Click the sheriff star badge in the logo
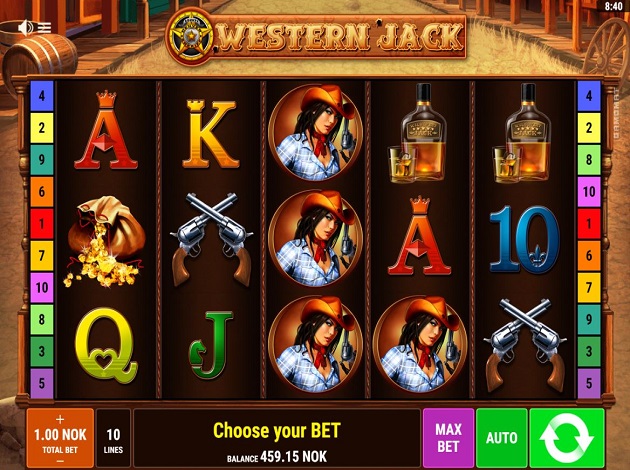630x470 pixels. click(x=191, y=36)
